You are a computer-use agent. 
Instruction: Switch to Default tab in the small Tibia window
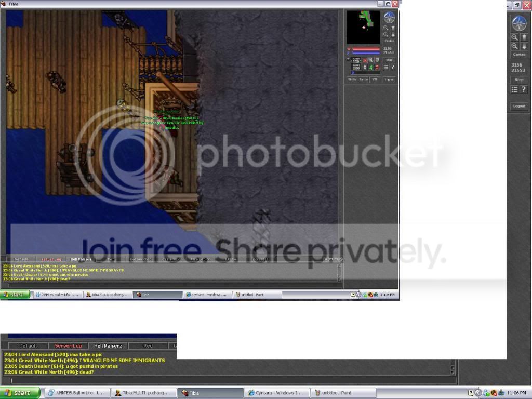tap(21, 259)
